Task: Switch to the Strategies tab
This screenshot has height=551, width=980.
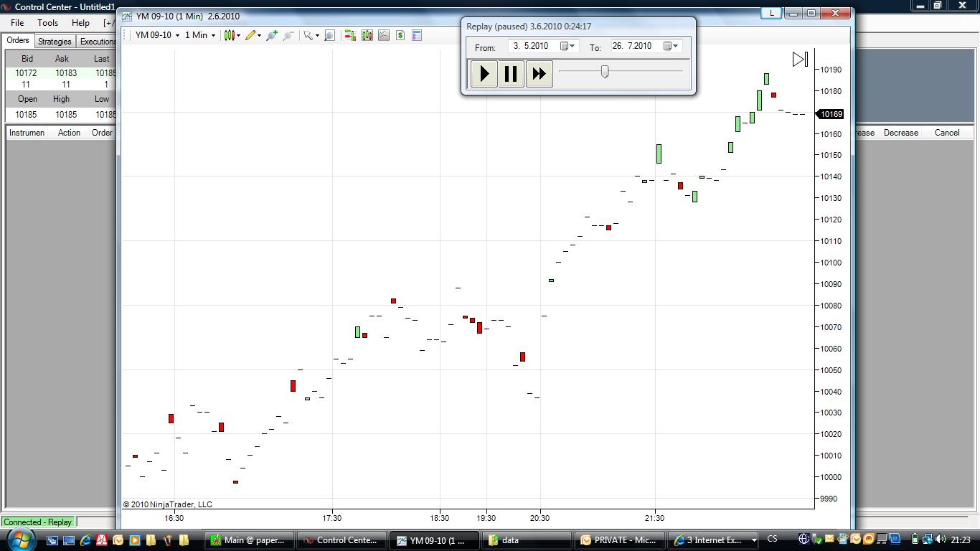Action: coord(55,42)
